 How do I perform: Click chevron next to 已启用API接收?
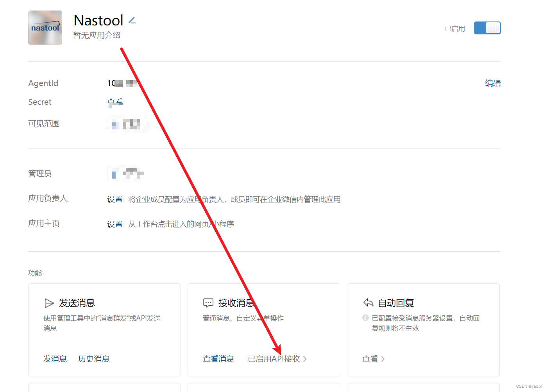[x=305, y=359]
